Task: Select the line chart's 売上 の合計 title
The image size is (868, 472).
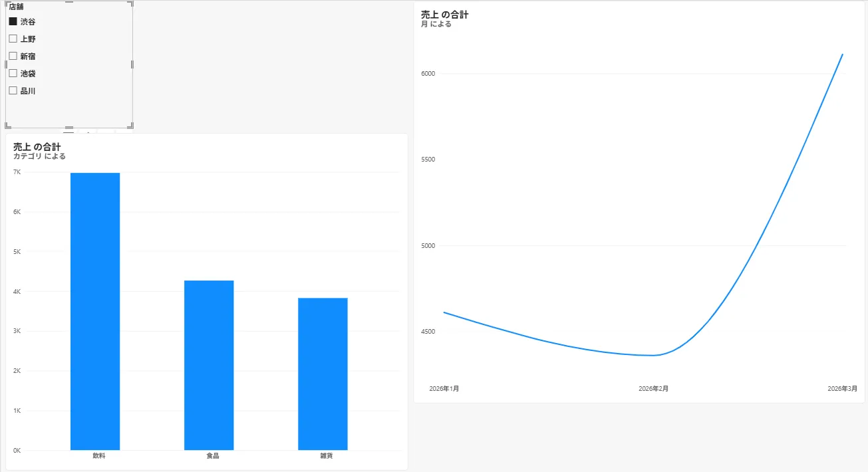Action: tap(445, 15)
